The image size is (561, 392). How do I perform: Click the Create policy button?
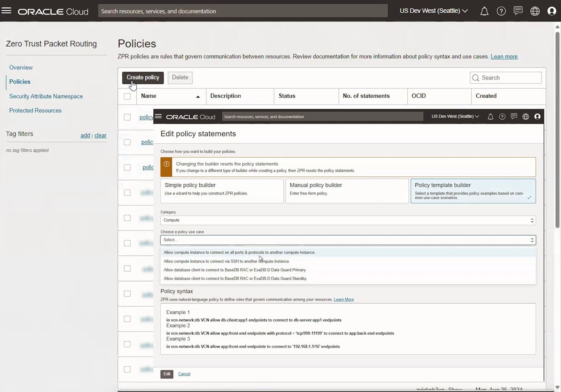[142, 77]
